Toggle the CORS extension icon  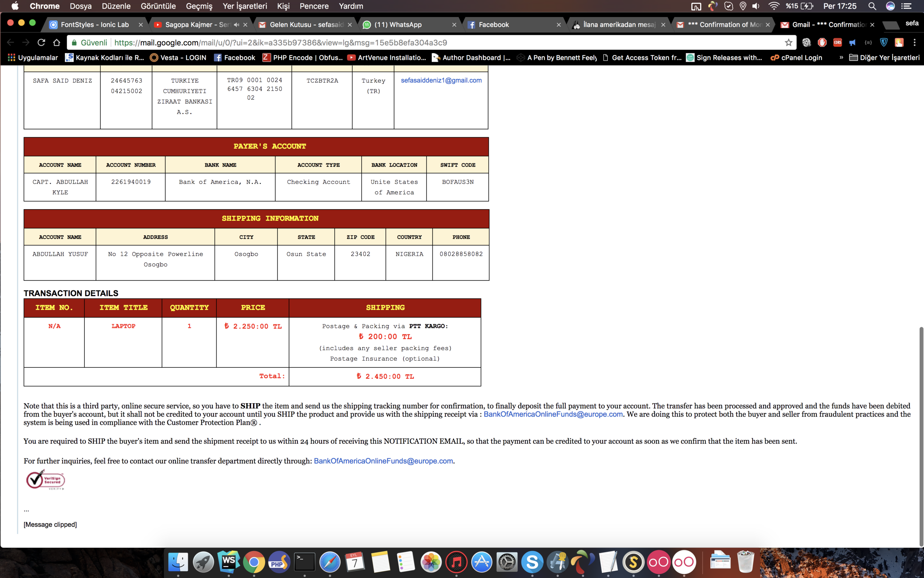click(x=837, y=42)
